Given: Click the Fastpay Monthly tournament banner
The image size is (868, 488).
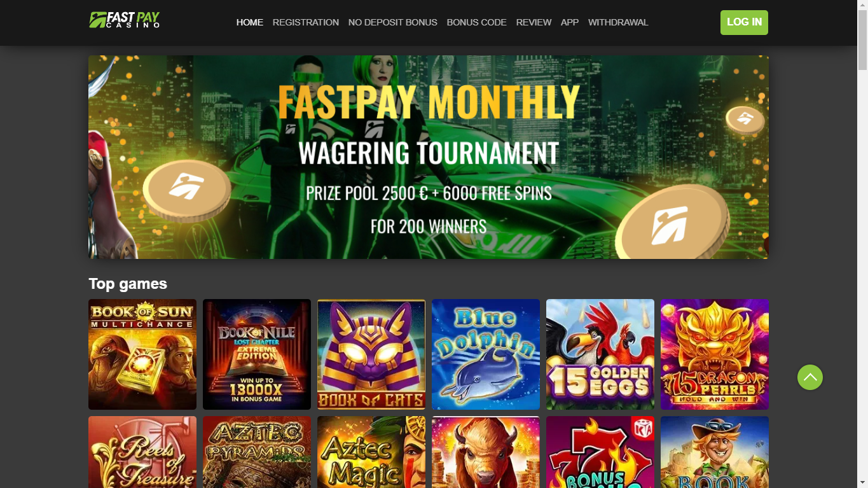Looking at the screenshot, I should (429, 157).
